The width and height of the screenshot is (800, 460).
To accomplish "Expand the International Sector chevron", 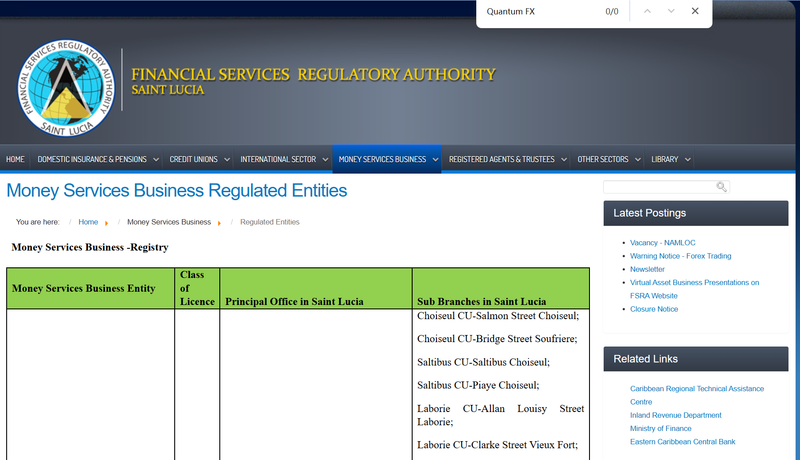I will [325, 160].
